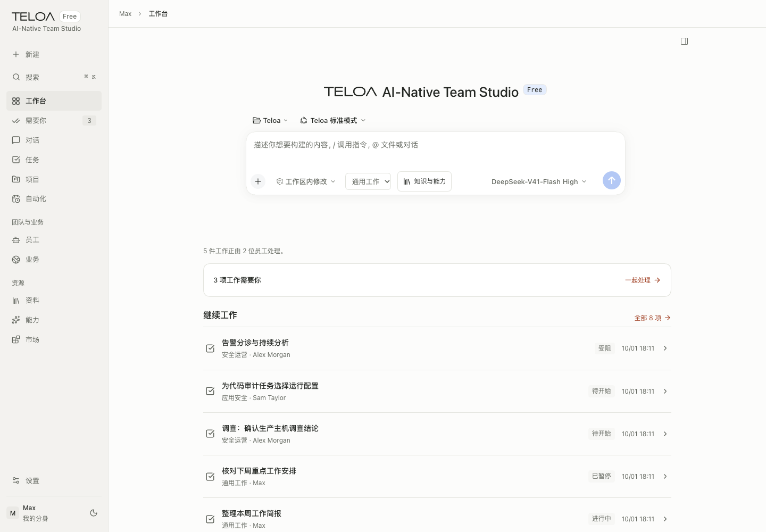The width and height of the screenshot is (766, 532).
Task: Open the 项目 projects page
Action: click(54, 179)
